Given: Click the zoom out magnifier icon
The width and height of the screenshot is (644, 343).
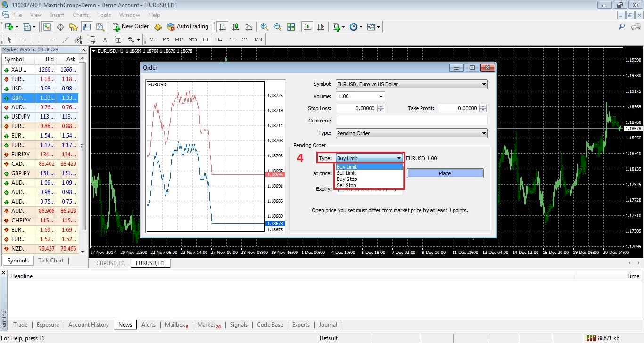Looking at the screenshot, I should (278, 27).
